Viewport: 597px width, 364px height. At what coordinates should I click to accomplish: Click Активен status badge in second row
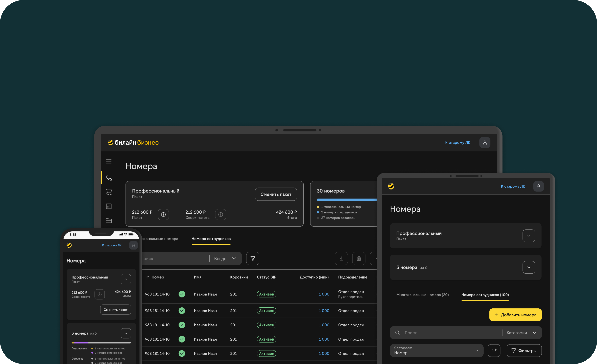coord(267,311)
